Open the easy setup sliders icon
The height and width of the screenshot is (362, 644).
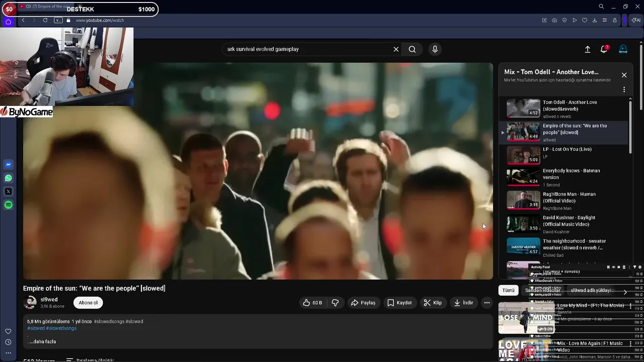click(x=605, y=20)
